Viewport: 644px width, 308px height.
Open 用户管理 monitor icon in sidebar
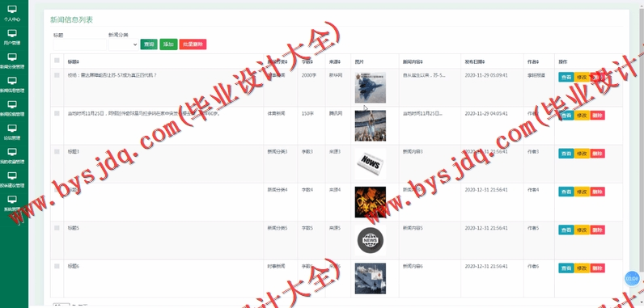(12, 33)
